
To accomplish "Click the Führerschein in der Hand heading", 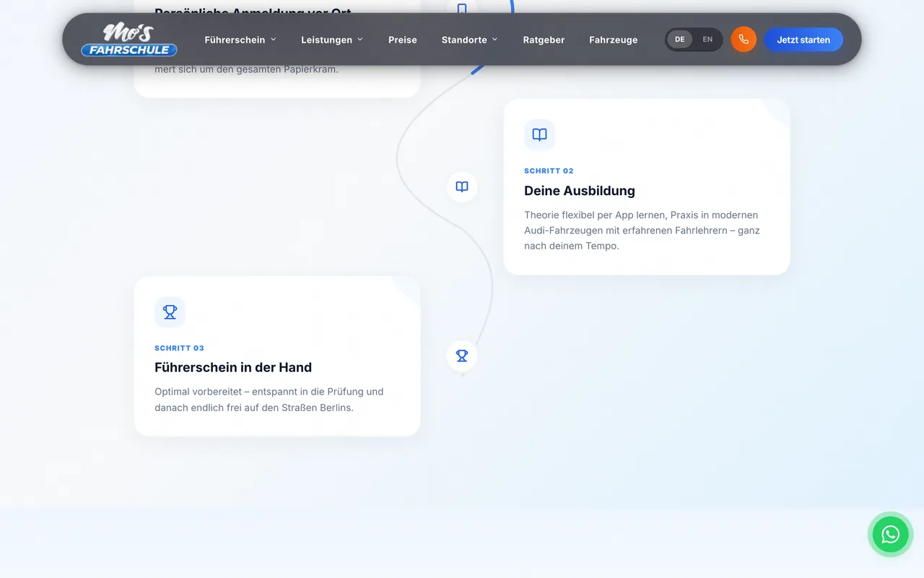I will point(233,367).
